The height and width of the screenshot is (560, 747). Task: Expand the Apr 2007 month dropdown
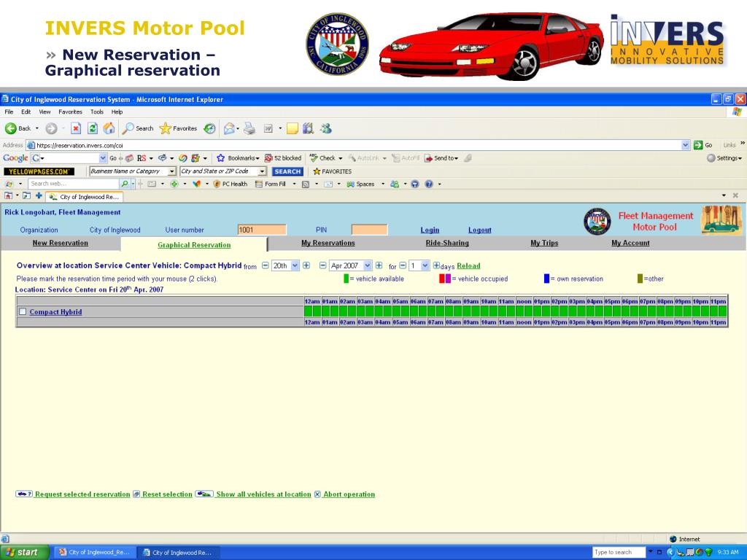368,265
